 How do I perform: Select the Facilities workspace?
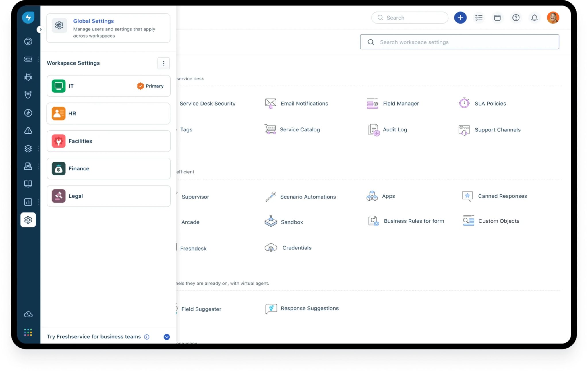click(x=108, y=141)
